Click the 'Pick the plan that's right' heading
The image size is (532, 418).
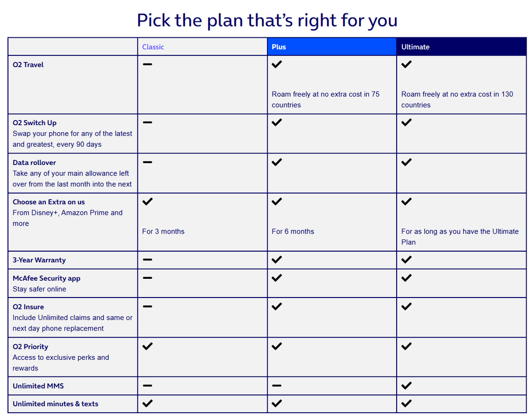pos(267,20)
